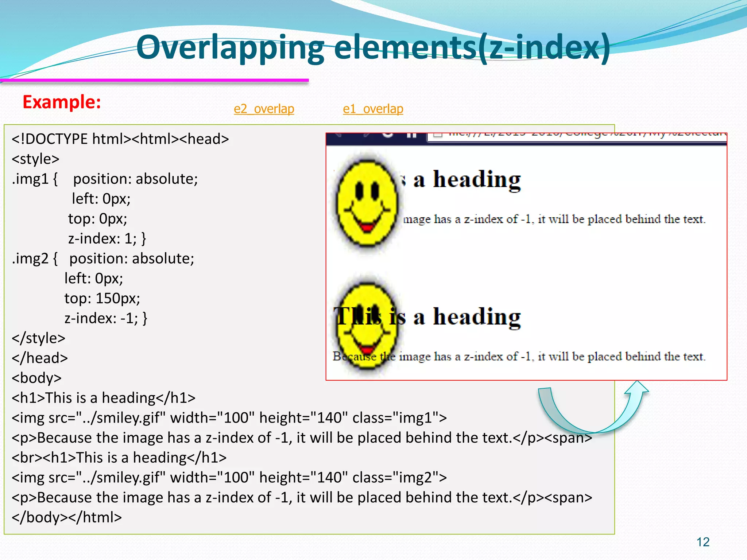Click second 'This is a heading' in preview
The image size is (747, 560).
click(x=427, y=316)
